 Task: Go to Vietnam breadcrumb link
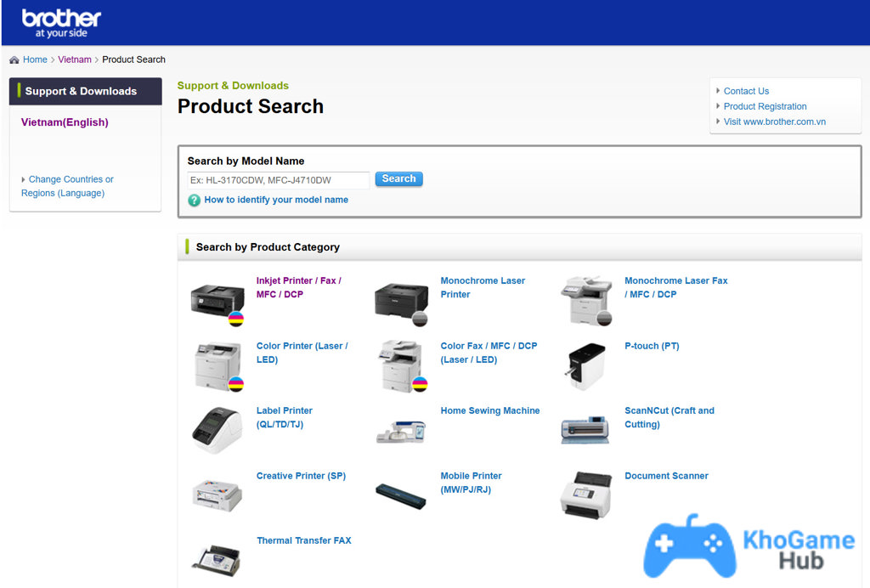tap(75, 59)
